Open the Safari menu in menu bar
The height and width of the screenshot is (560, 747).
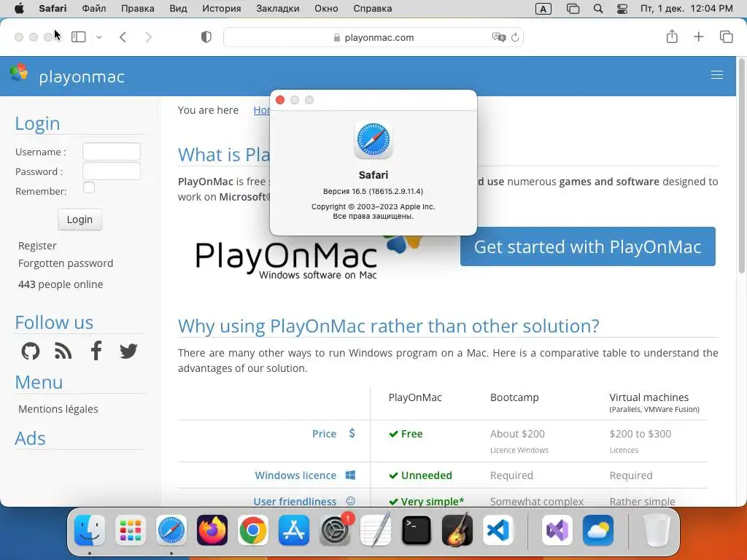(x=53, y=9)
